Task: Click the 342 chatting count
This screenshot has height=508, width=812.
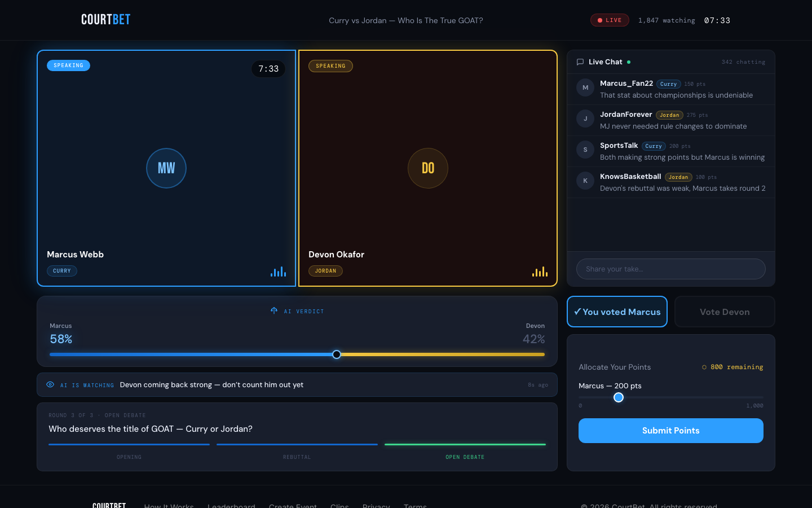Action: [743, 62]
